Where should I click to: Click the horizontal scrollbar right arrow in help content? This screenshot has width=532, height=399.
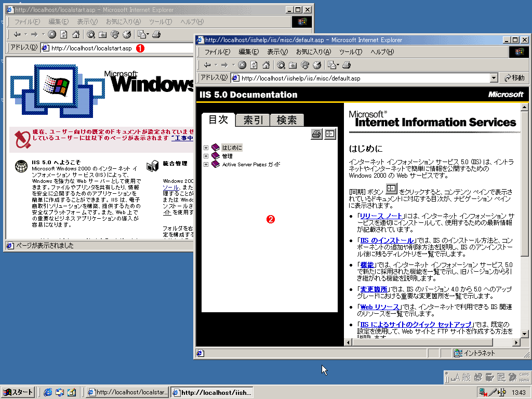pyautogui.click(x=516, y=342)
